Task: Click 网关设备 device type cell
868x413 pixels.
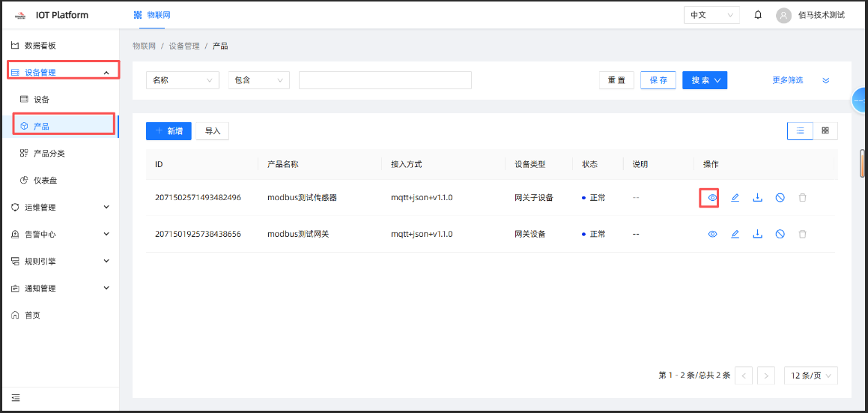Action: pos(529,234)
